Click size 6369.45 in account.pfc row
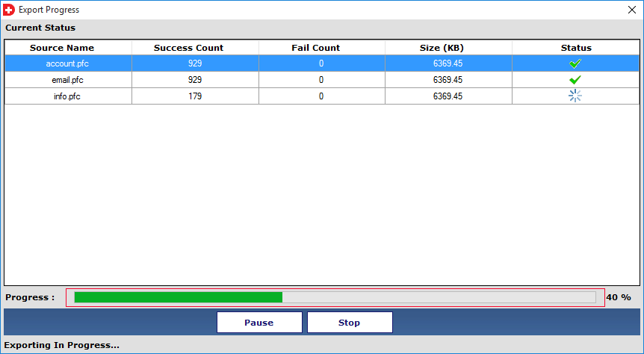Viewport: 644px width, 354px height. click(x=448, y=63)
